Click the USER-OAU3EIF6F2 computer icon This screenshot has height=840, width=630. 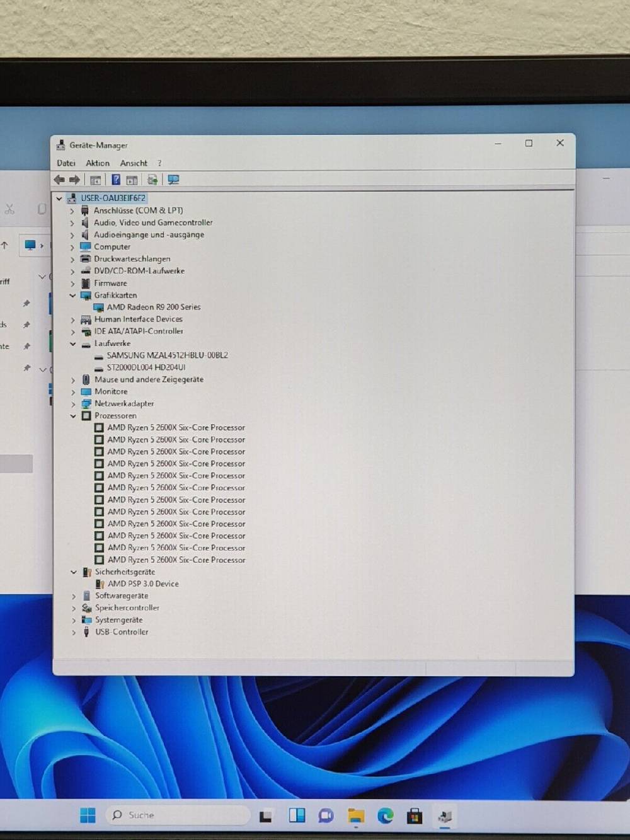click(x=72, y=198)
